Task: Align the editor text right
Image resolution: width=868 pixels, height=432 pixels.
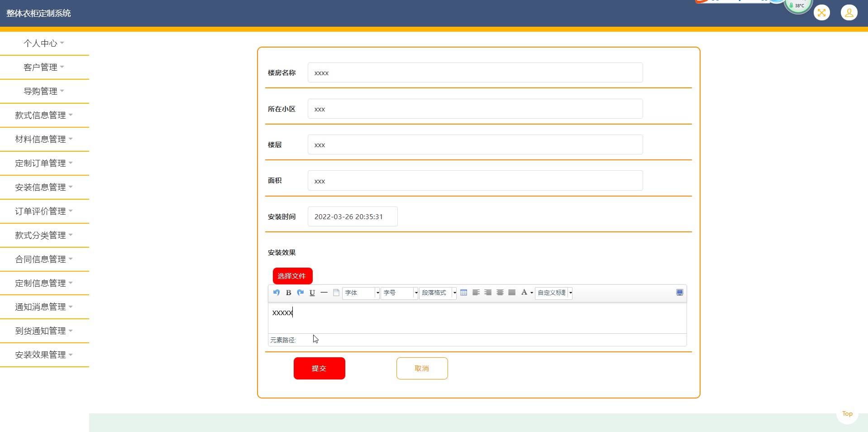Action: (x=488, y=293)
